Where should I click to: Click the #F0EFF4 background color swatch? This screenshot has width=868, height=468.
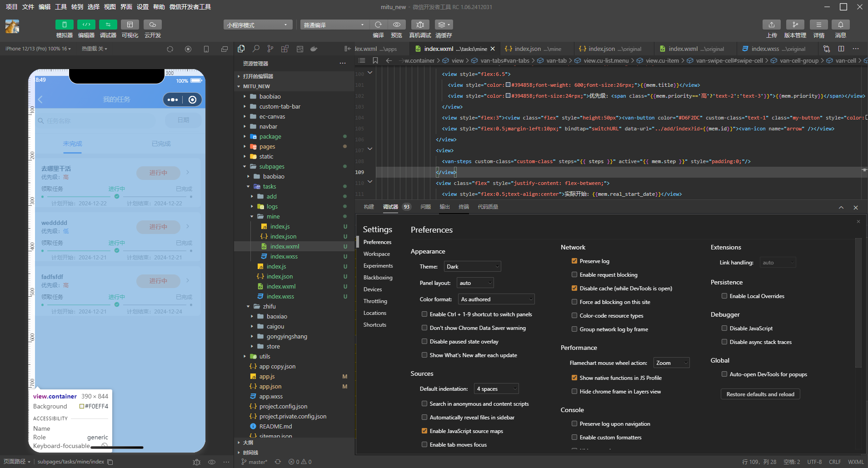(x=82, y=407)
